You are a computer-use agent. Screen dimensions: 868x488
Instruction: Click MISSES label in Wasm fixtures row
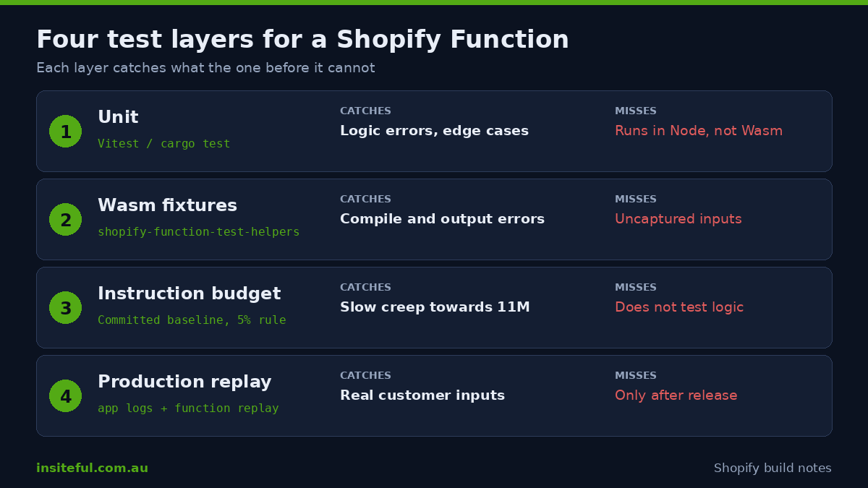click(x=636, y=200)
